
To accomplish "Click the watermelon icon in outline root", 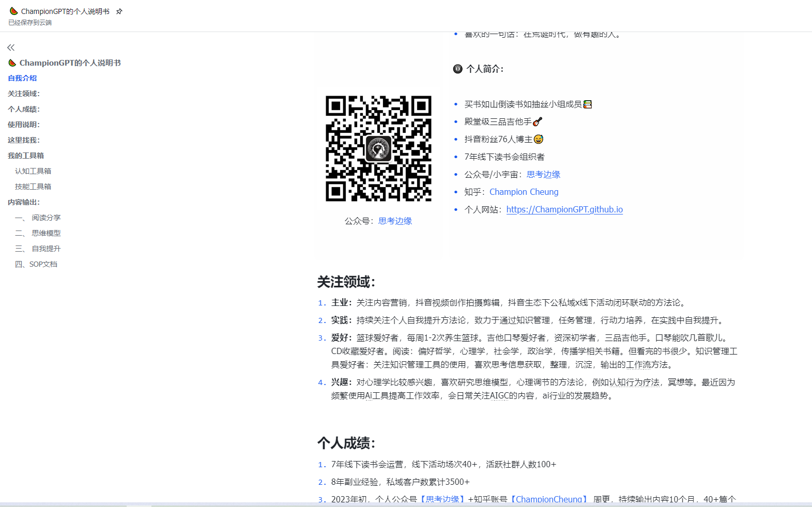I will [12, 63].
